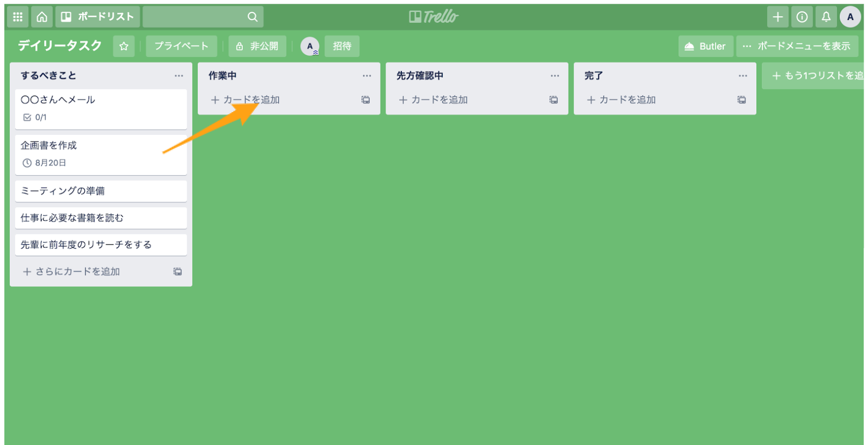
Task: Click the 0/1 checklist badge
Action: point(35,117)
